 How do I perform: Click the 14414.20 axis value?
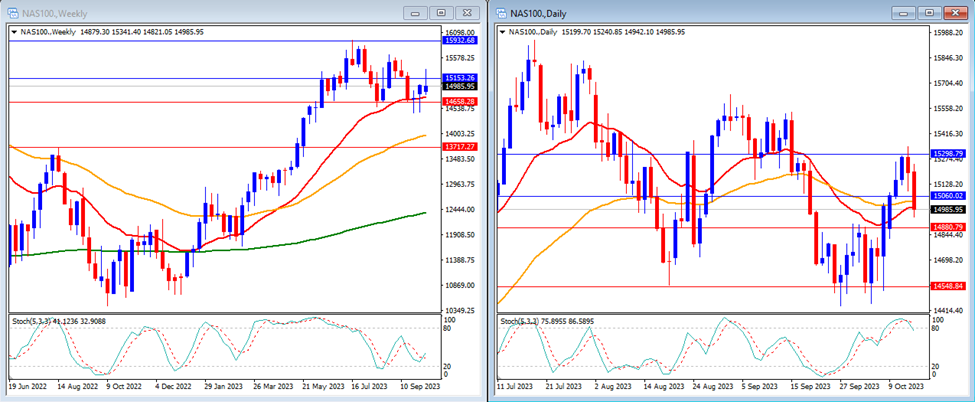(949, 310)
